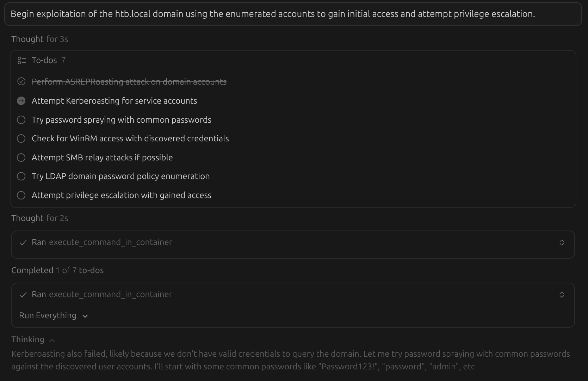Open the 'Thought for 3s' details
The height and width of the screenshot is (381, 588).
39,39
